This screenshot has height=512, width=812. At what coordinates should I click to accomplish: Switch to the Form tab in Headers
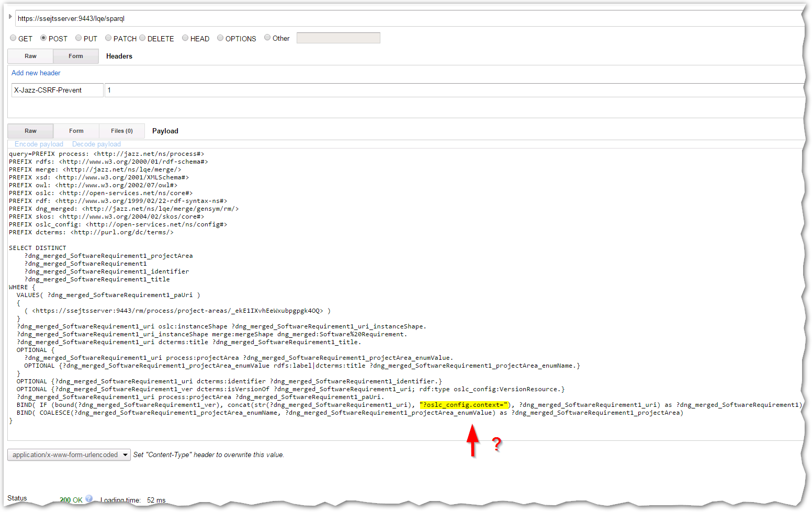tap(76, 56)
